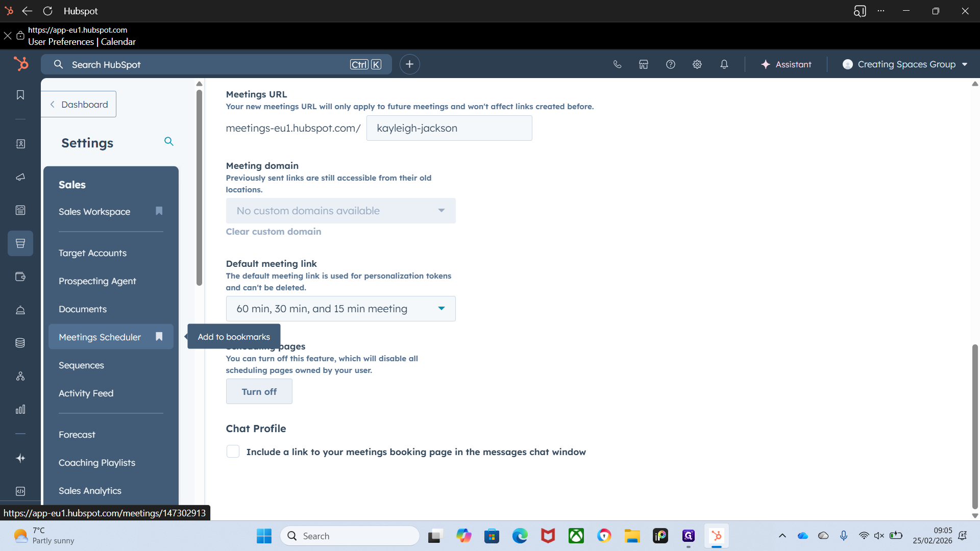
Task: Open Sales Workspace settings
Action: [x=94, y=212]
